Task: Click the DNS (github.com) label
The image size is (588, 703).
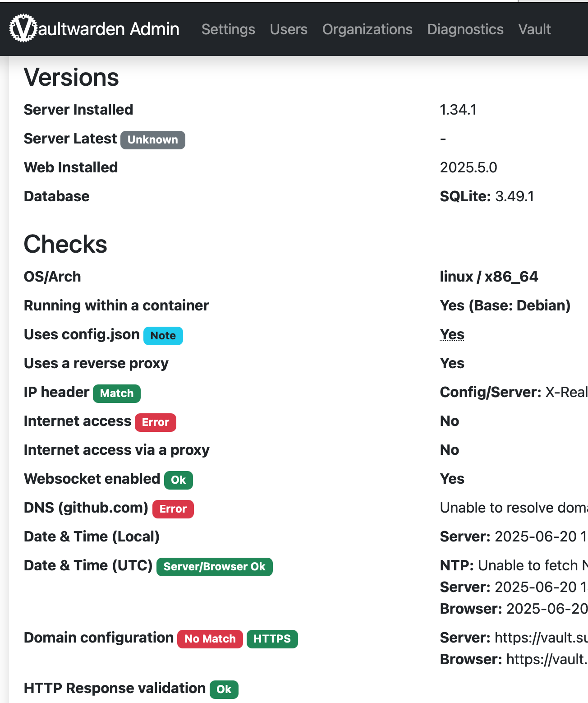Action: tap(86, 508)
